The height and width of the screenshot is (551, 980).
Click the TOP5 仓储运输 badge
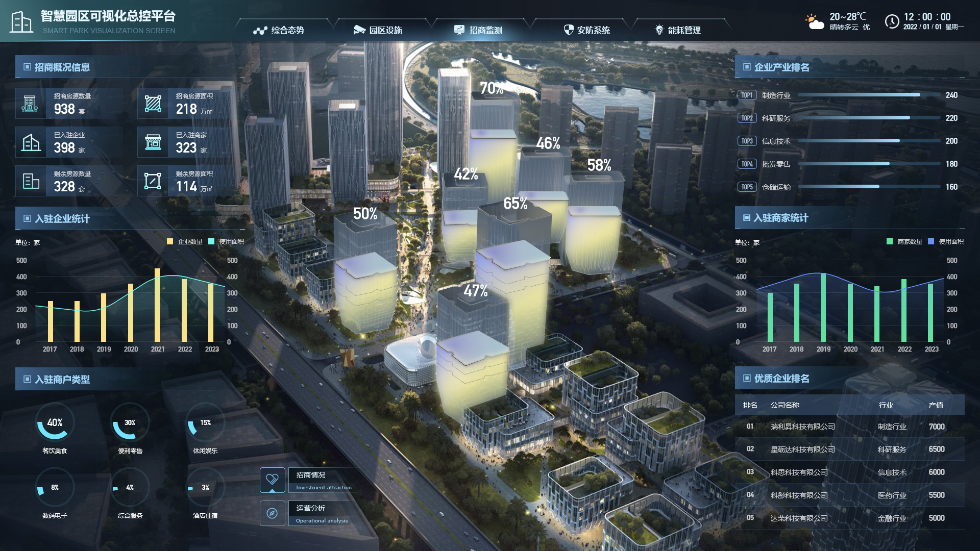[x=747, y=187]
